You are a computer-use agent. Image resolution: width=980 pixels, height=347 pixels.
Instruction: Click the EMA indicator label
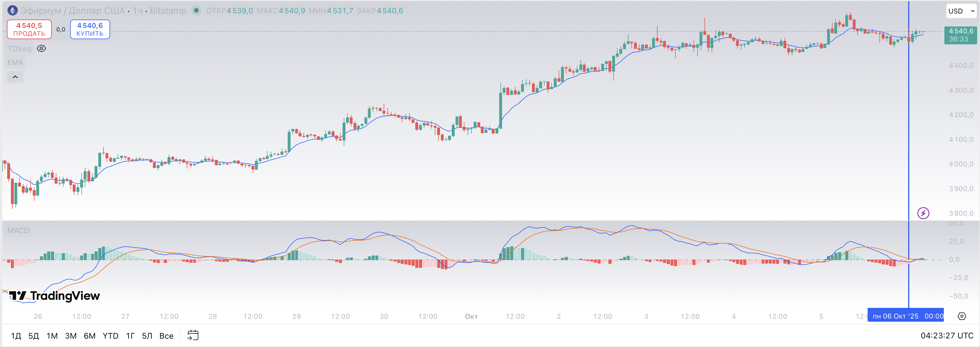pos(15,62)
